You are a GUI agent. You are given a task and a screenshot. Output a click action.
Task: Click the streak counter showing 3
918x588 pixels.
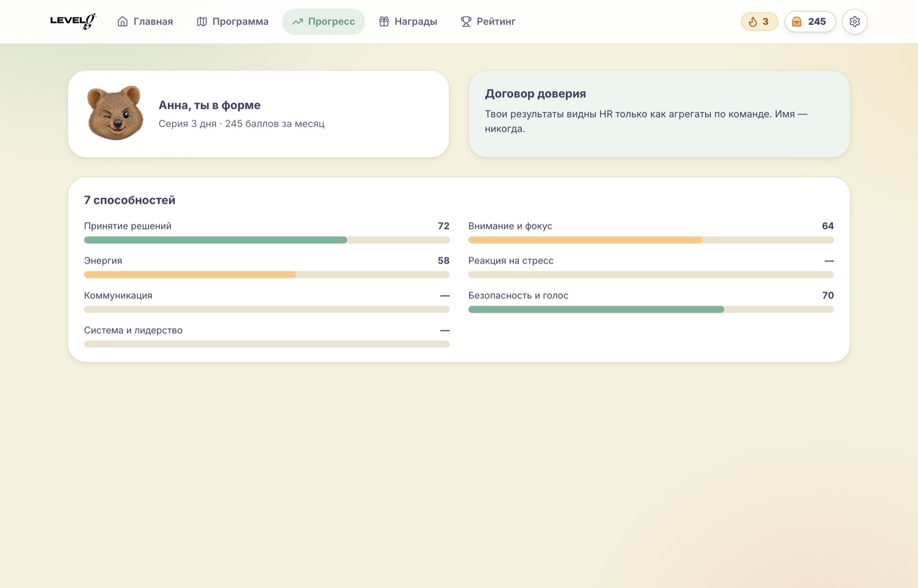pyautogui.click(x=759, y=21)
